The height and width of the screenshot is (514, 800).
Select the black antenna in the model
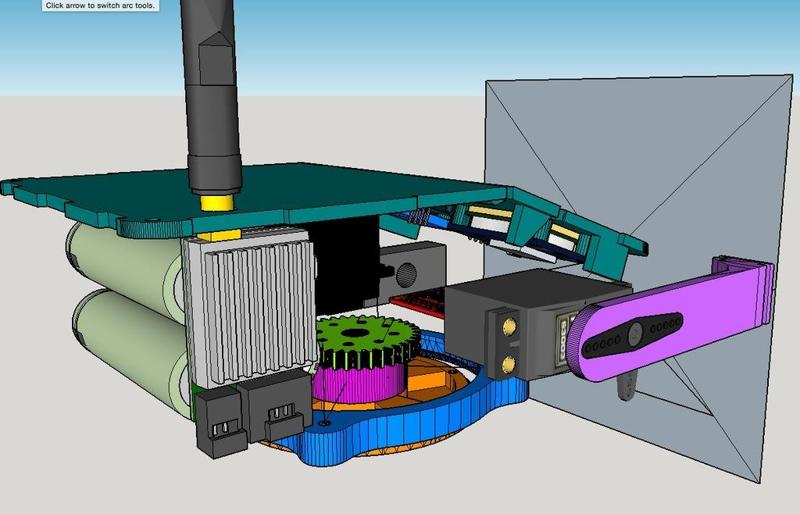(210, 97)
